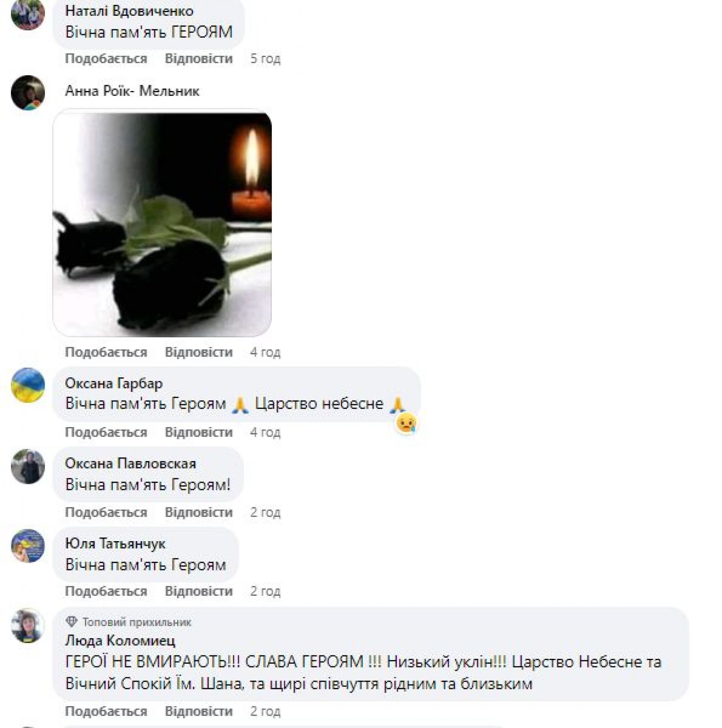Reply to Наталі Вдовиченко's comment via Відповісти
Screen dimensions: 722x728
[x=199, y=59]
